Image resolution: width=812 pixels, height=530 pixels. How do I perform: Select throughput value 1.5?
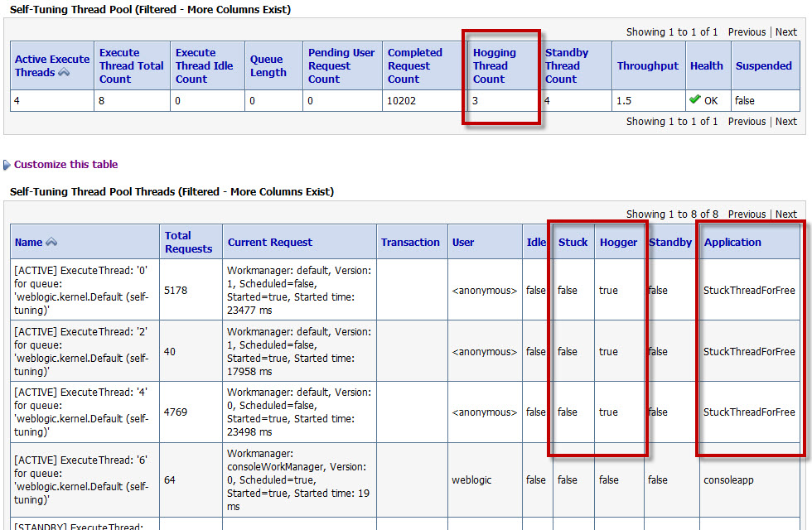pos(624,101)
